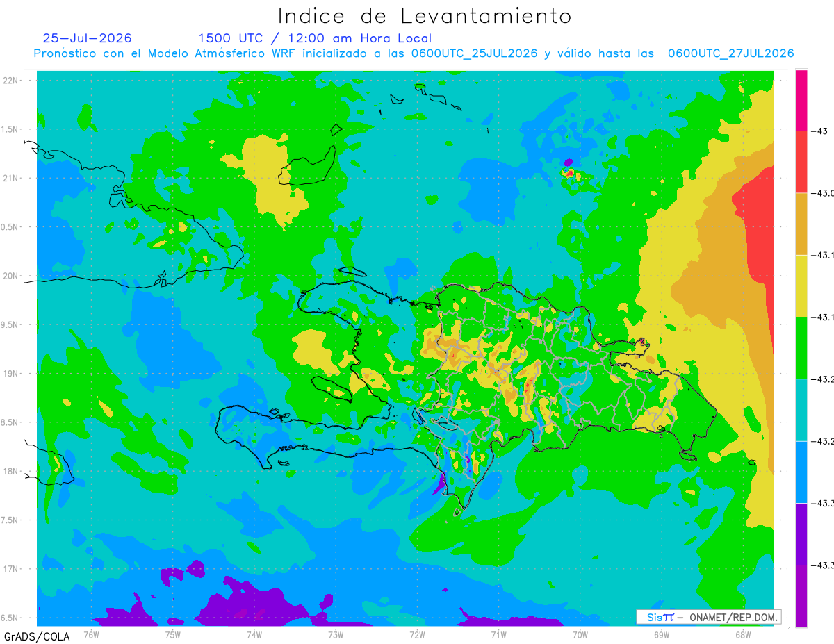Click '1500 UTC / 12:00 am Hora Local' text

[315, 39]
